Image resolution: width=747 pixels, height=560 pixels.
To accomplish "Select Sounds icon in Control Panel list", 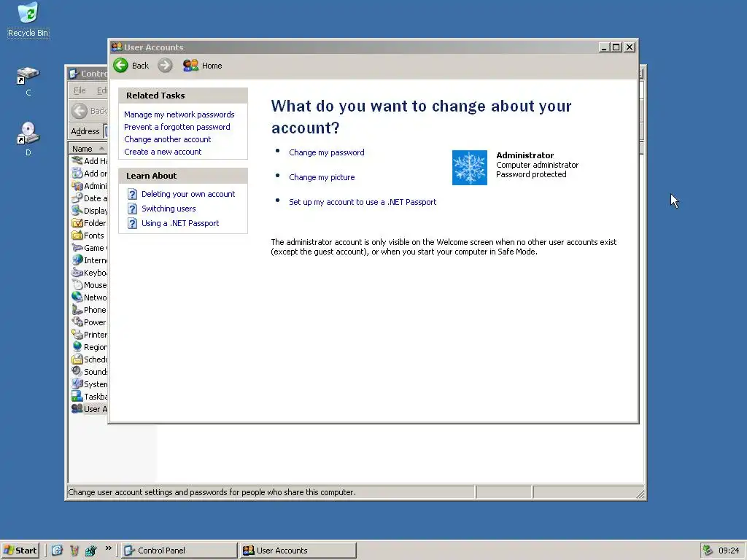I will [77, 371].
